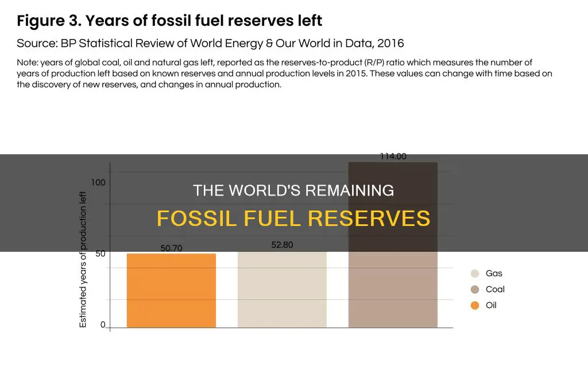Click the beige gas bar
588x386 pixels.
282,289
